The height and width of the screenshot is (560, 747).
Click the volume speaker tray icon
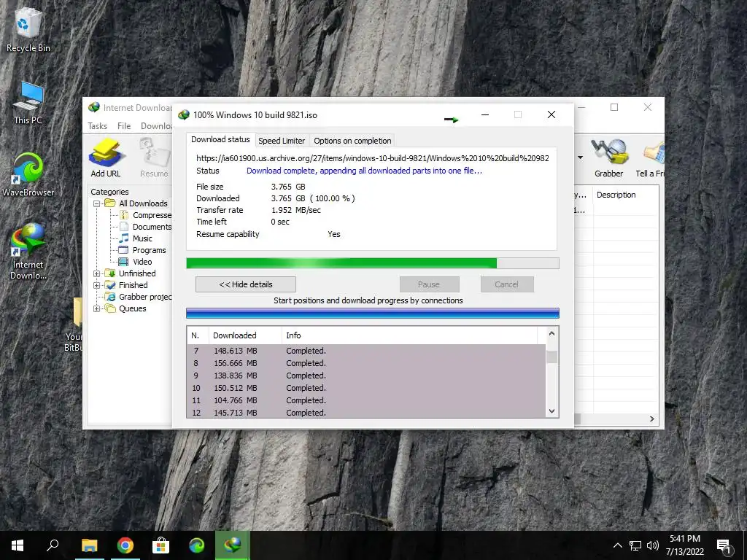click(x=653, y=545)
